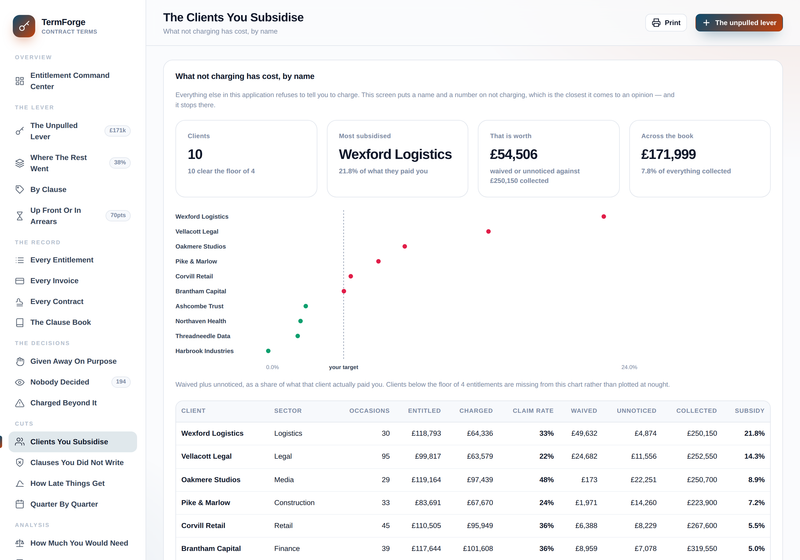Click the Every Entitlement list icon
The height and width of the screenshot is (560, 800).
[x=19, y=260]
